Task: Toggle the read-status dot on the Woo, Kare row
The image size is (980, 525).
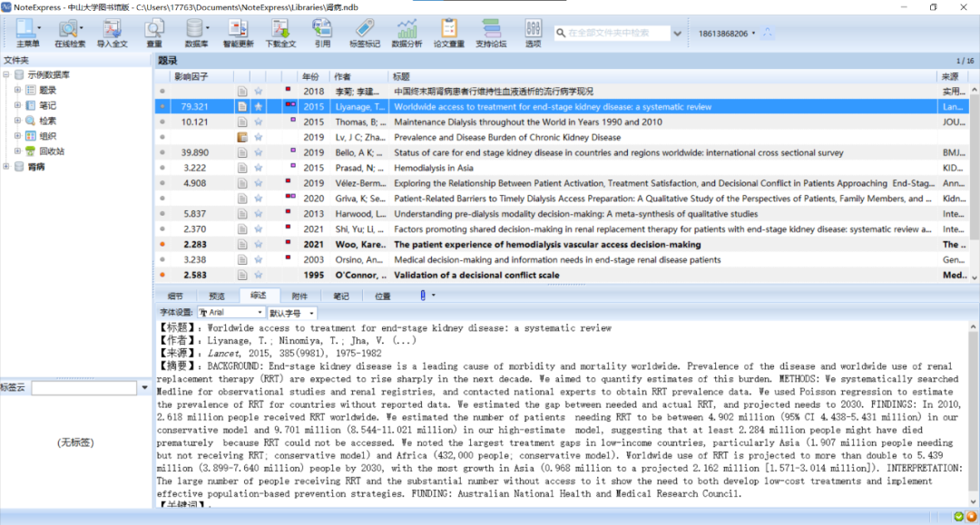Action: click(x=162, y=245)
